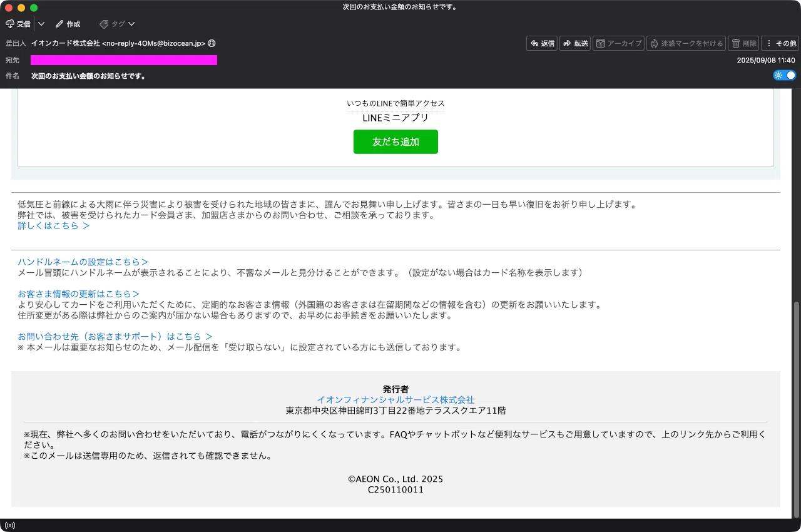Click the sender イオンカード株式会社 address
Viewport: 801px width, 532px height.
coord(118,43)
